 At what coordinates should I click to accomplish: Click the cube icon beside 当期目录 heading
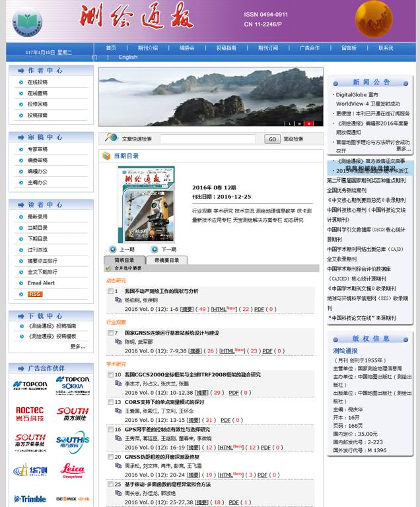(106, 156)
